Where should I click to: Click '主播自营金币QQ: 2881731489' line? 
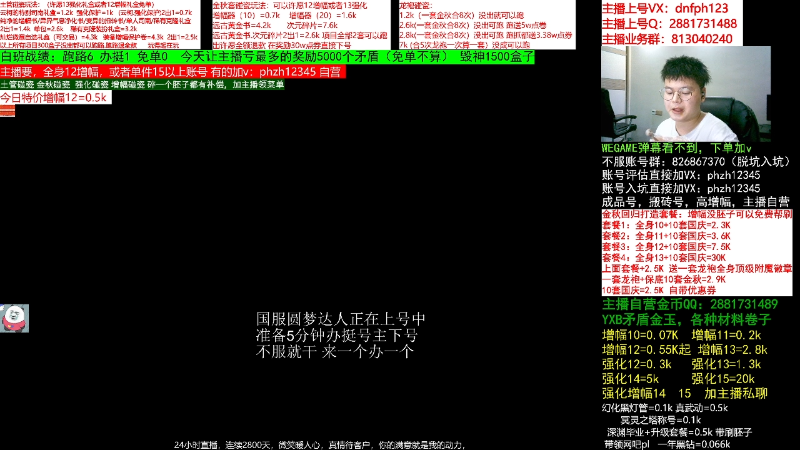tap(690, 305)
